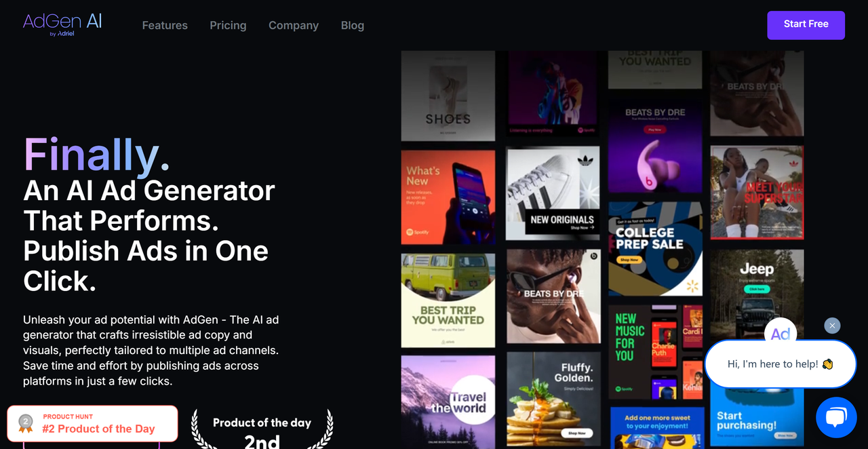Click the Start Free button
Viewport: 868px width, 449px height.
(806, 25)
